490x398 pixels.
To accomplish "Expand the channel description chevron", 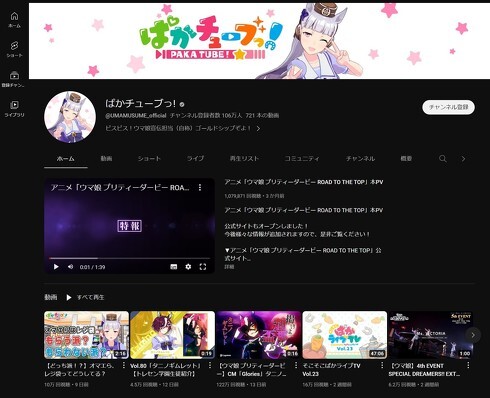I will click(258, 128).
